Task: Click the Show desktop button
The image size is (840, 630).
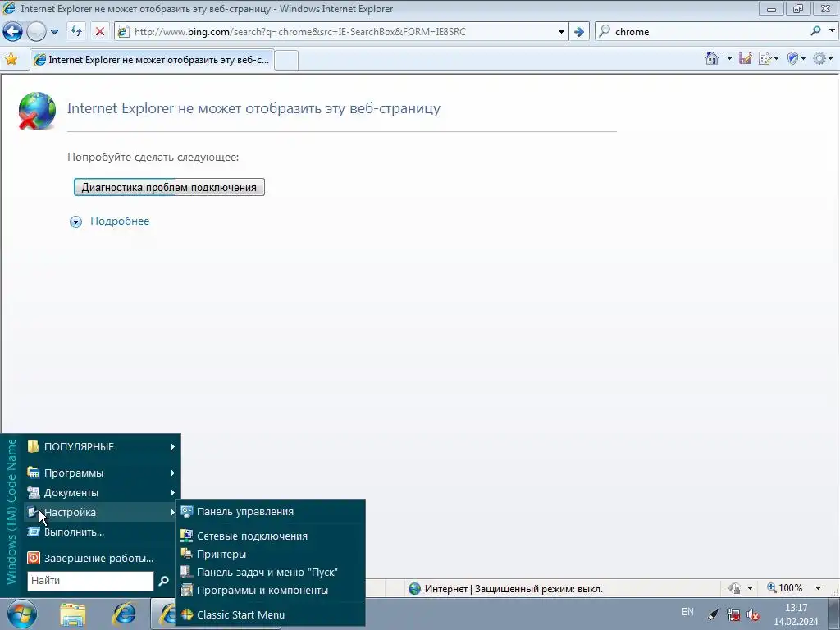Action: click(833, 614)
